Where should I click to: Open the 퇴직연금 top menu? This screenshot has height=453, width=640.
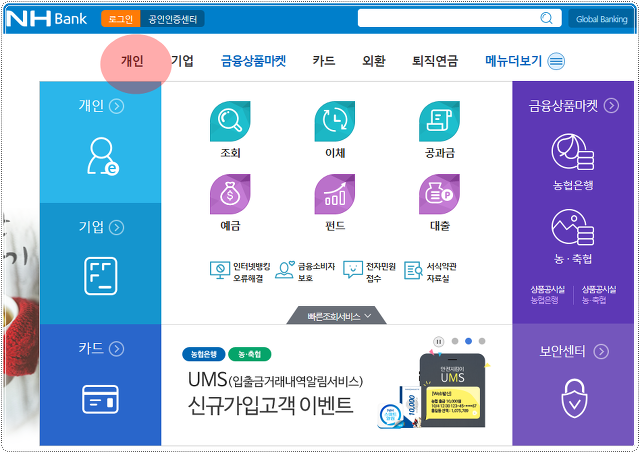point(435,61)
